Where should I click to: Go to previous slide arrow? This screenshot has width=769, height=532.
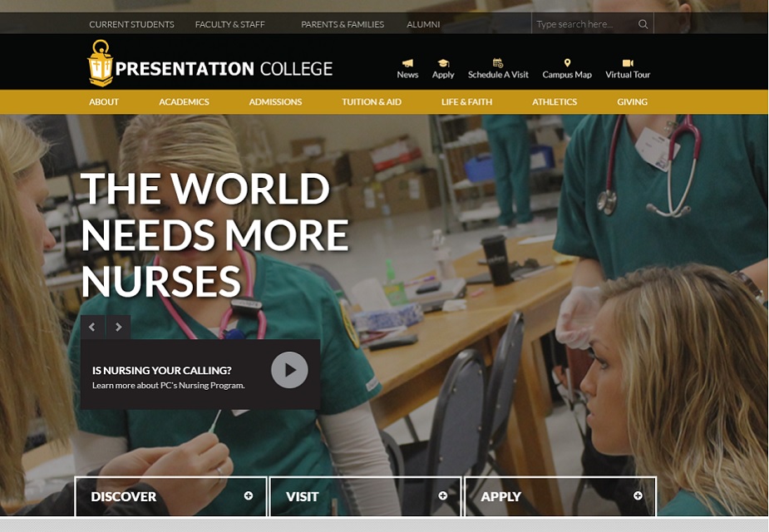pos(92,327)
